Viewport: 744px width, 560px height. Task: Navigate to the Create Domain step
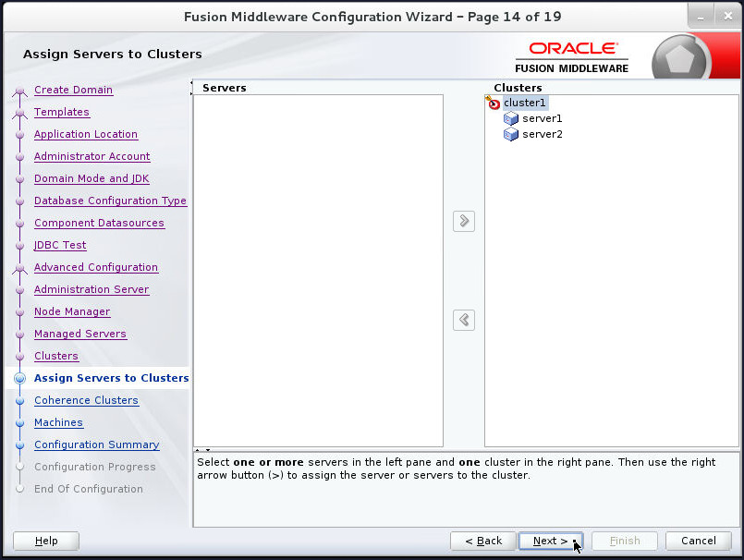74,90
